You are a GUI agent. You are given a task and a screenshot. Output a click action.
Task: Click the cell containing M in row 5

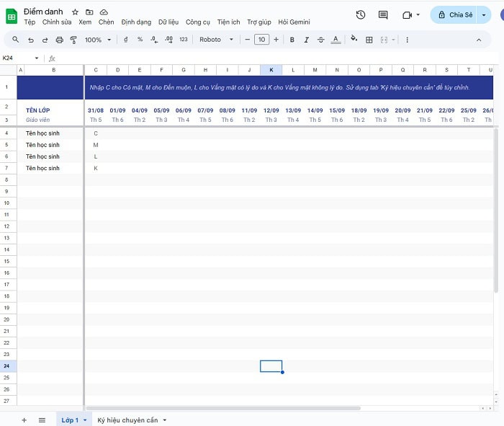(96, 145)
